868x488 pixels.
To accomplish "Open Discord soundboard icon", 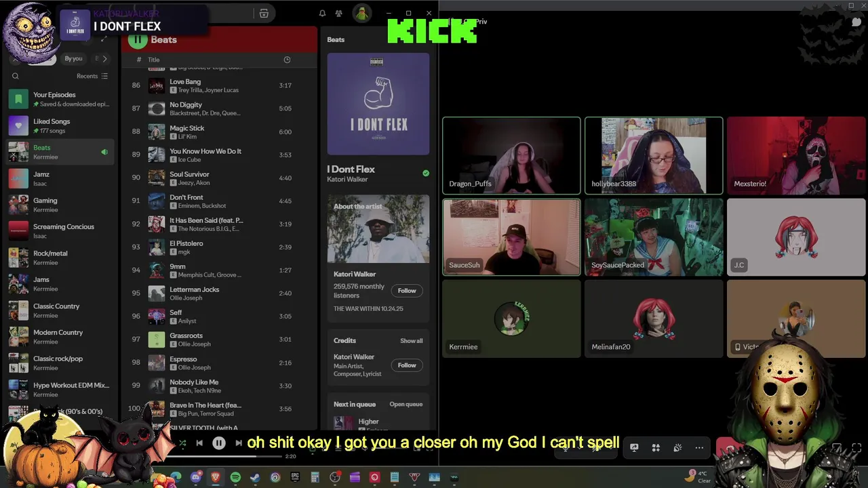I will [677, 447].
